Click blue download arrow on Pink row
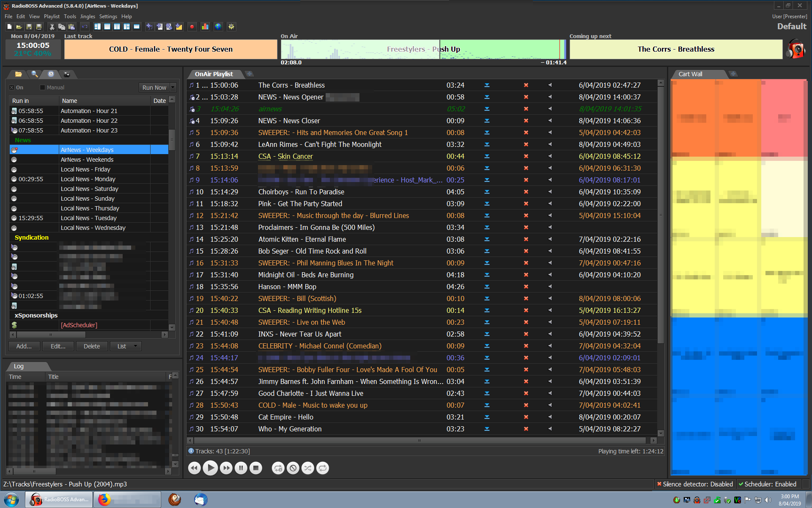Image resolution: width=812 pixels, height=508 pixels. tap(487, 204)
